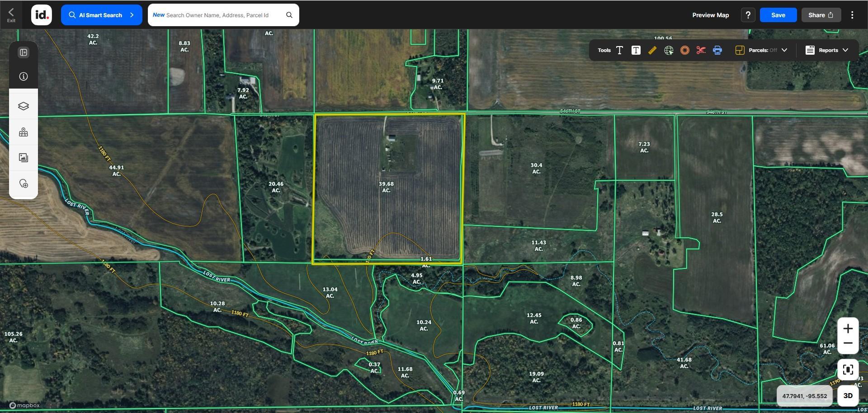Select the 44.91 AC. parcel label

pos(116,170)
